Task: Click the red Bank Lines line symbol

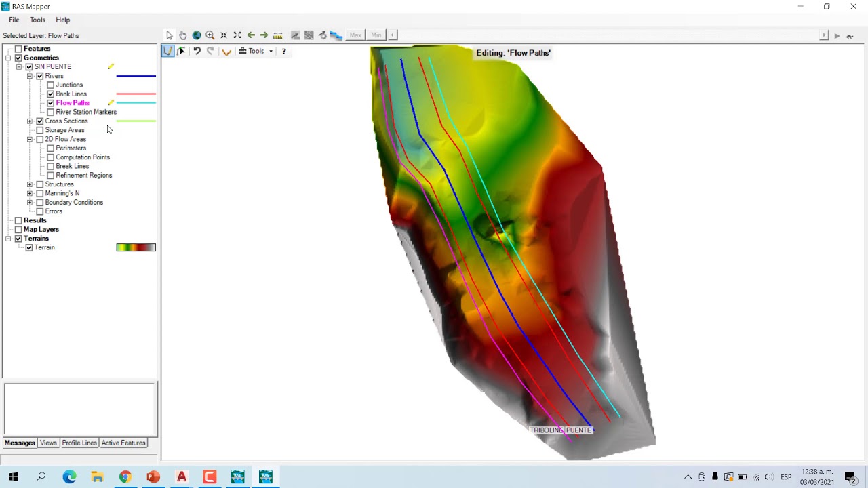Action: tap(136, 94)
